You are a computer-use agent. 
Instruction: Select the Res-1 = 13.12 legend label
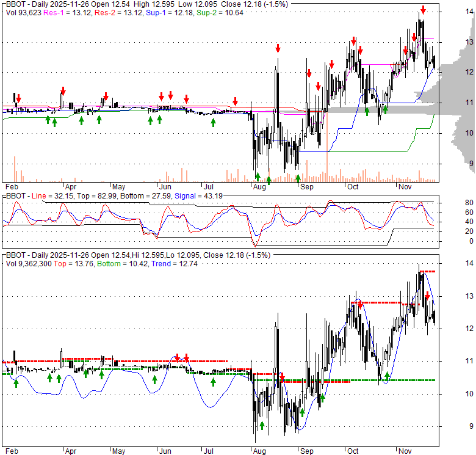[62, 12]
